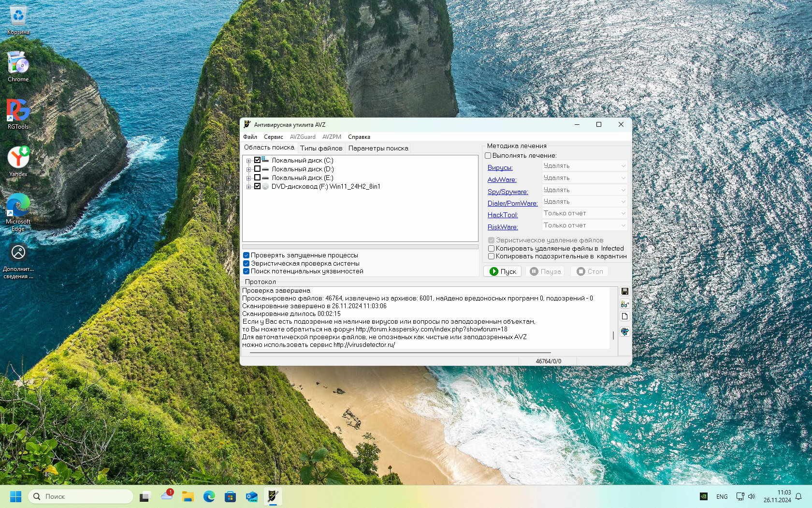The height and width of the screenshot is (508, 812).
Task: Open the RiskWare action dropdown
Action: point(584,225)
